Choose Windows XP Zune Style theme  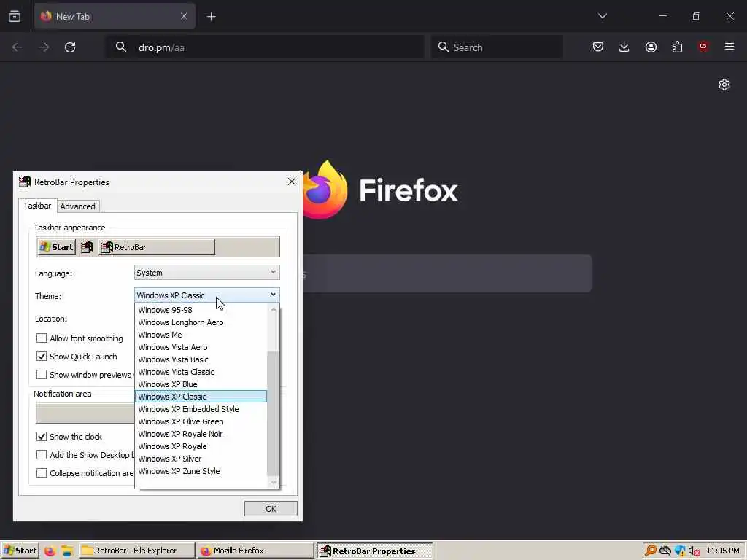pos(201,471)
